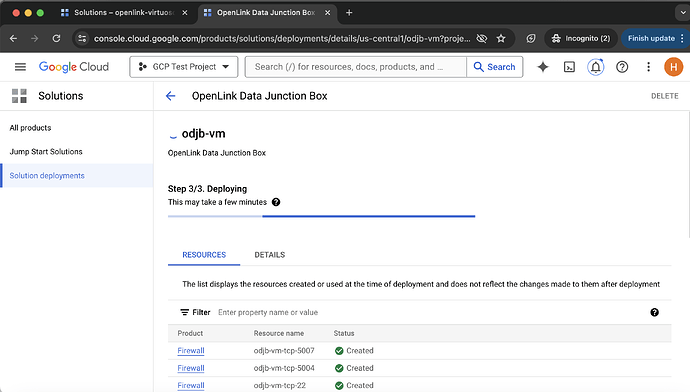Open the three-dot settings menu

pos(648,67)
